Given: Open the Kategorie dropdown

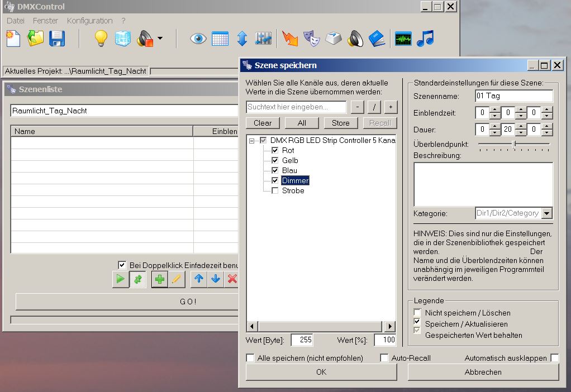Looking at the screenshot, I should (x=547, y=213).
